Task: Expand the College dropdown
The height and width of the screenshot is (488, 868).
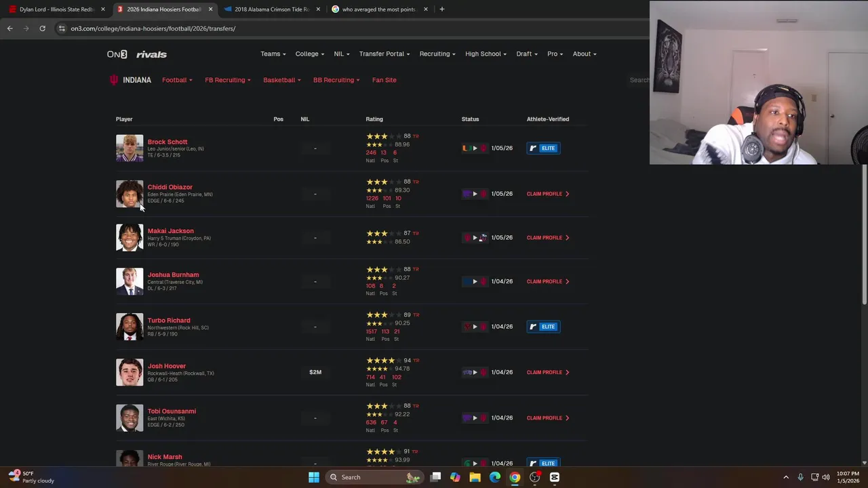Action: point(309,54)
